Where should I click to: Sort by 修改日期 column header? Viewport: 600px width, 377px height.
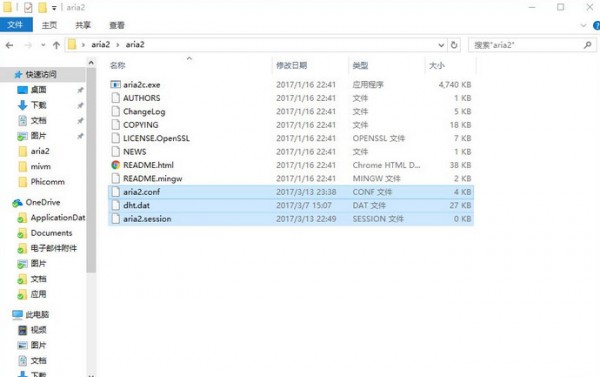click(x=292, y=65)
